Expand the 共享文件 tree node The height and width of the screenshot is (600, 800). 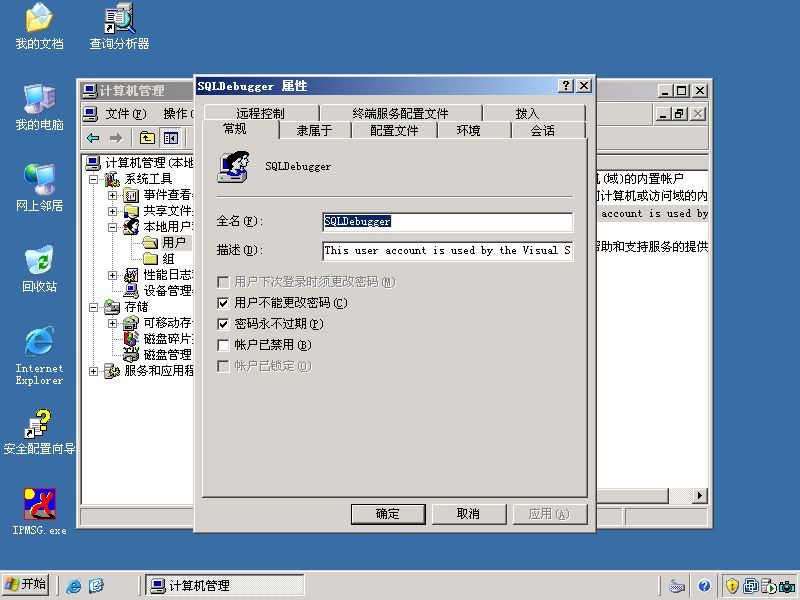tap(112, 211)
